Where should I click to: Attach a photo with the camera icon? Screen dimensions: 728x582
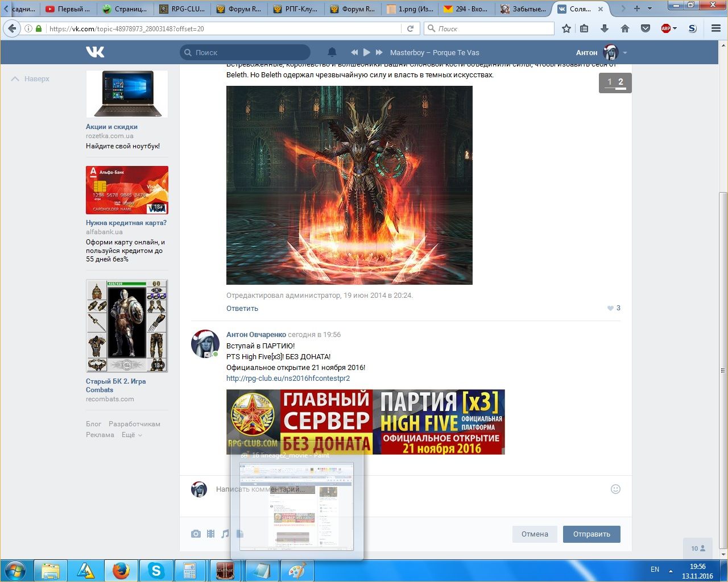click(196, 534)
